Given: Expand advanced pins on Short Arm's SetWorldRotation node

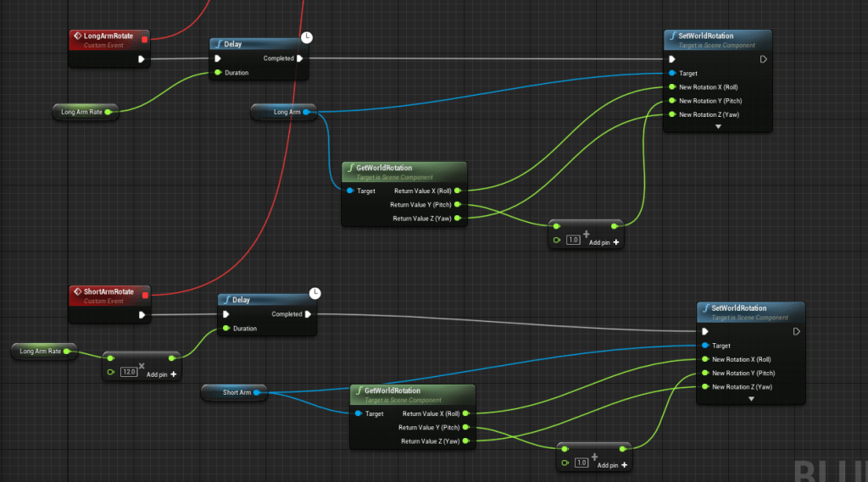Looking at the screenshot, I should [x=750, y=399].
